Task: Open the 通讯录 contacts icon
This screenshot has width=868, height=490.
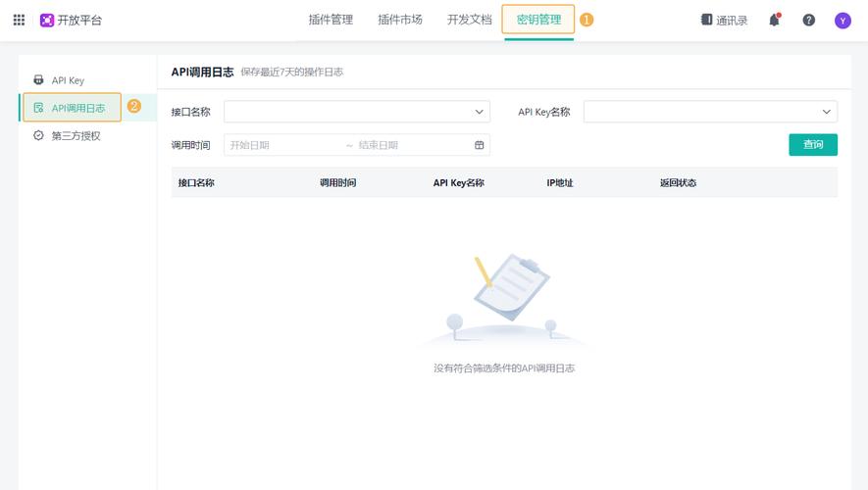Action: [706, 20]
